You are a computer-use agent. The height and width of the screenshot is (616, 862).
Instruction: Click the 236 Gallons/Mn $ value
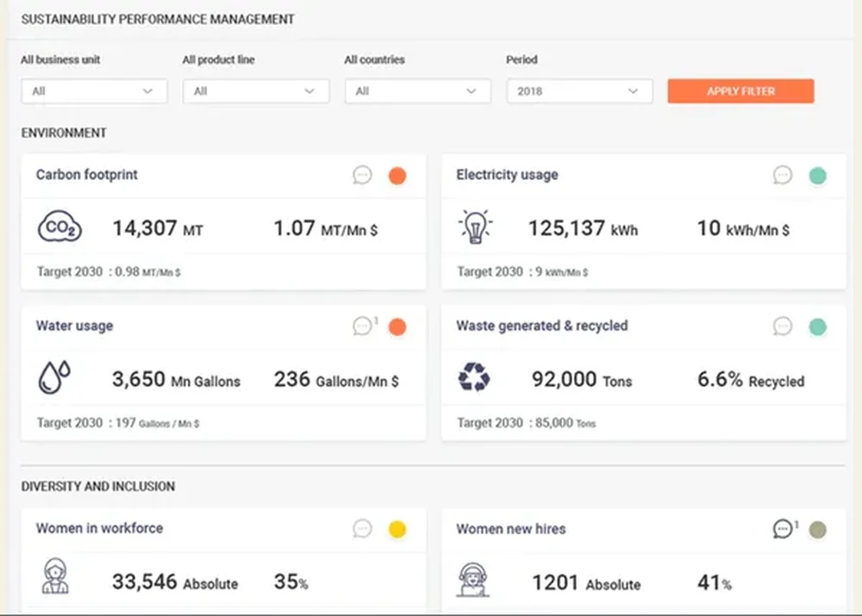pyautogui.click(x=336, y=379)
